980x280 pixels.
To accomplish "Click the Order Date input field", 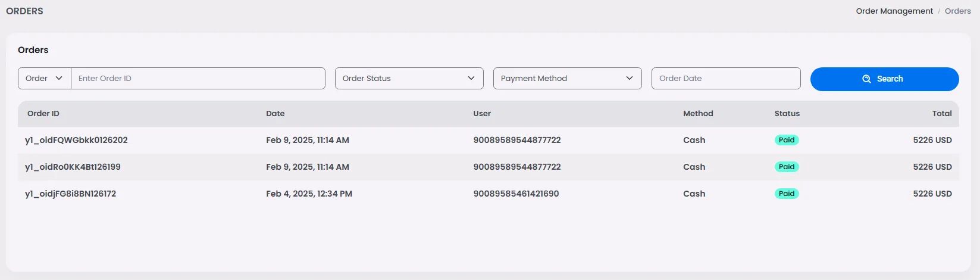I will (725, 79).
